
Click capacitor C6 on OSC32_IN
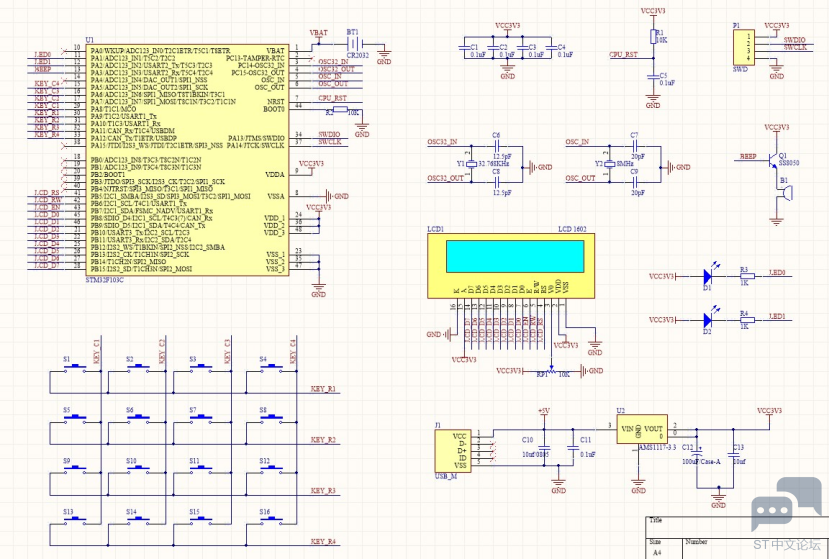[x=496, y=146]
